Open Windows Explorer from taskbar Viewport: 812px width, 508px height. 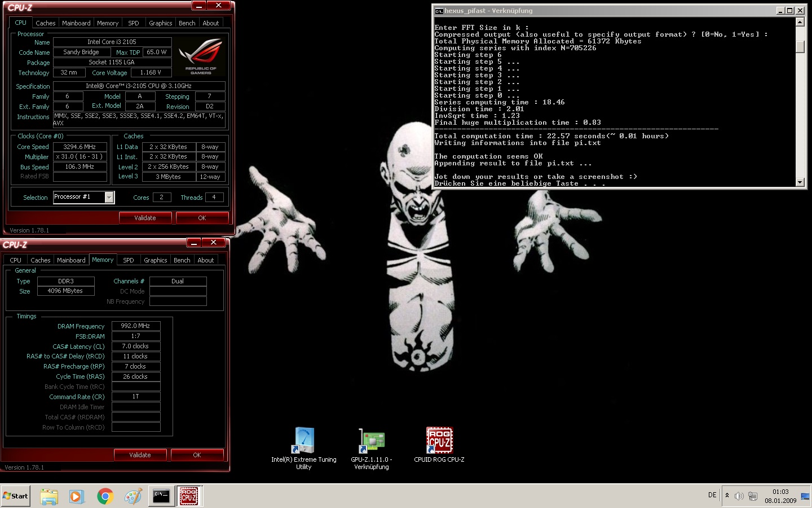click(x=49, y=496)
